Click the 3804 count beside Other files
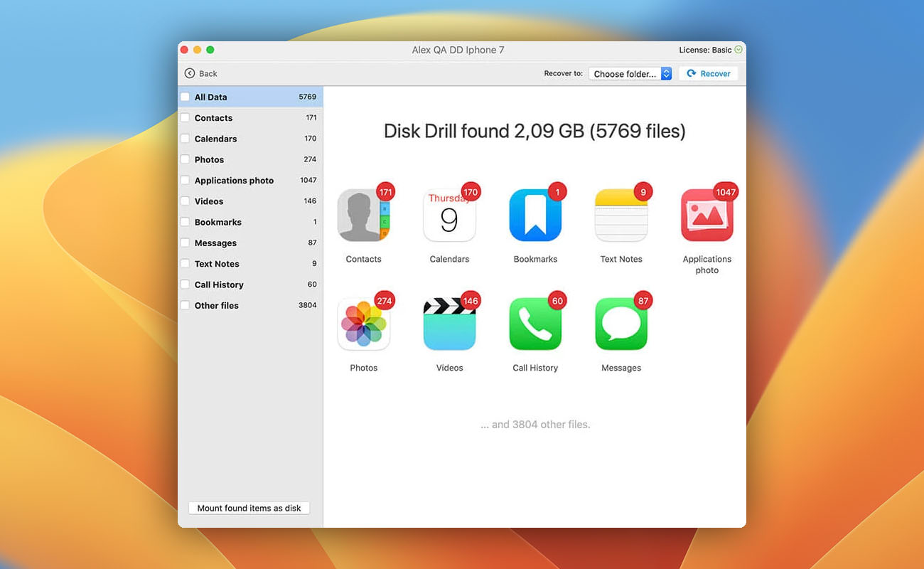The image size is (924, 569). click(x=308, y=305)
